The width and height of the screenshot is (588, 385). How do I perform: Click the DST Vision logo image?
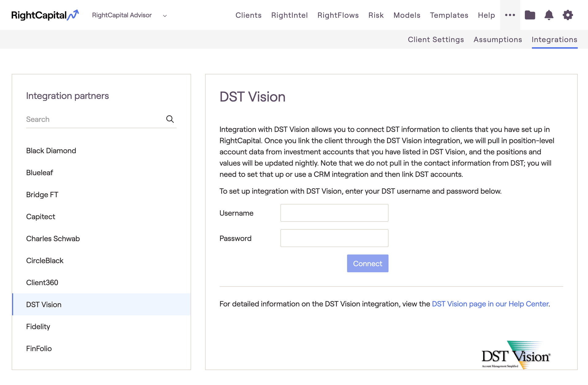(x=516, y=355)
